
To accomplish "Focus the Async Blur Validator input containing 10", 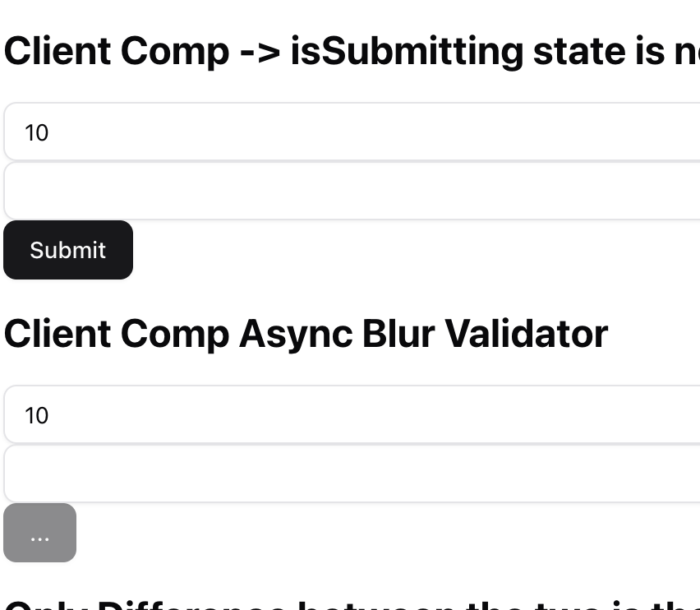I will [352, 414].
